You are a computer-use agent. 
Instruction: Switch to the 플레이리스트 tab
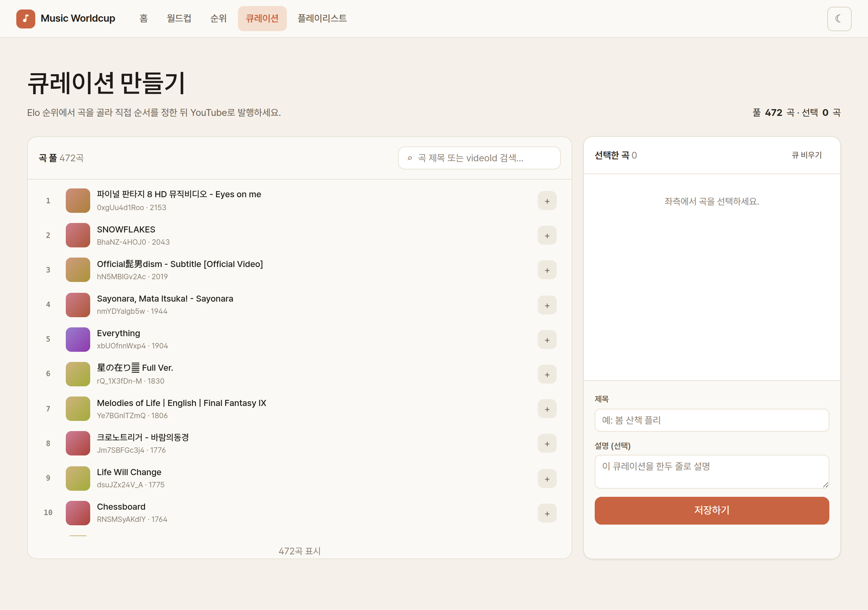coord(322,19)
